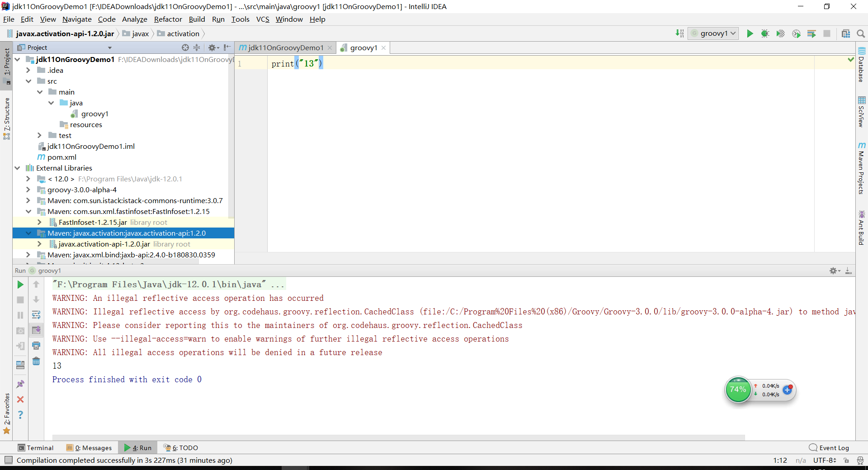Enable Scroll to End in console
868x470 pixels.
pos(36,330)
